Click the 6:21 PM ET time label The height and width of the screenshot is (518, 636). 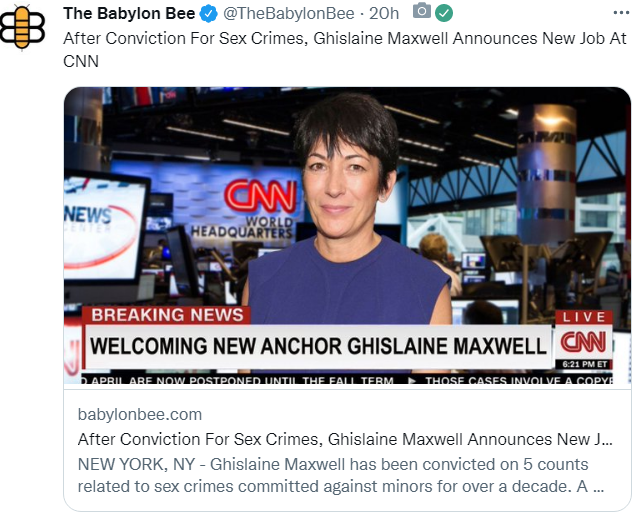(x=584, y=364)
